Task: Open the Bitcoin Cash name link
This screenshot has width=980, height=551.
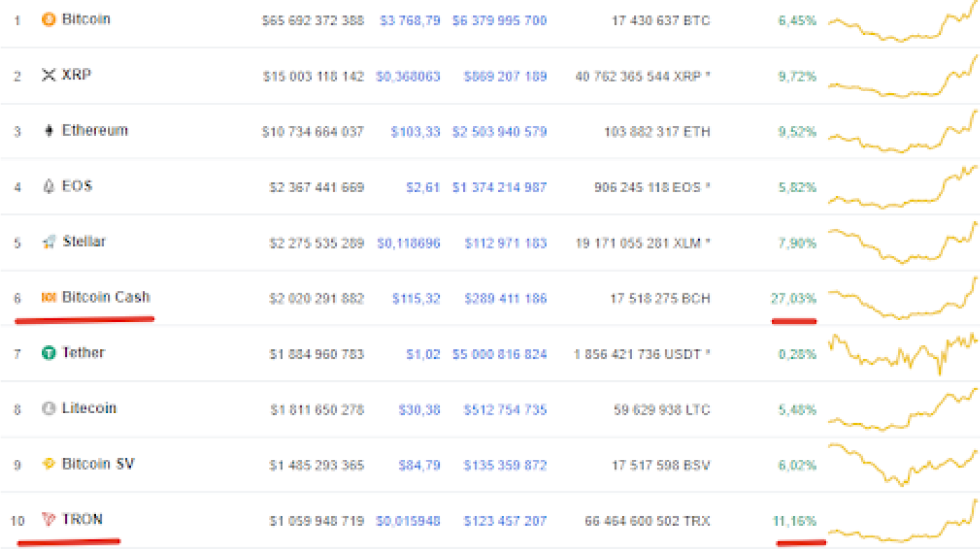Action: 106,297
